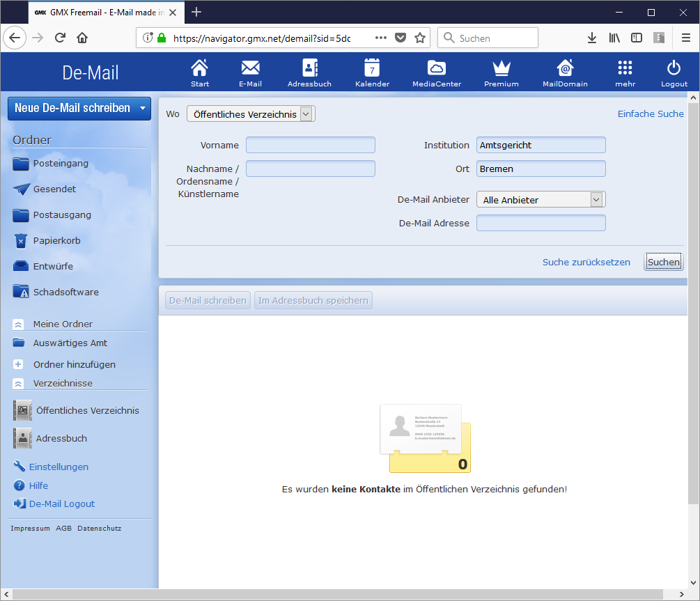This screenshot has width=700, height=601.
Task: Click the horizontal scrollbar at bottom
Action: pyautogui.click(x=348, y=595)
